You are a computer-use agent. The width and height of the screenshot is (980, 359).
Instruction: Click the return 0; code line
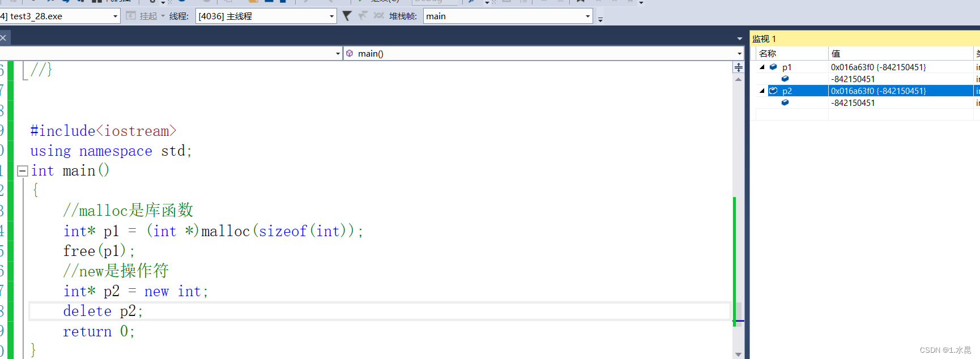point(99,331)
